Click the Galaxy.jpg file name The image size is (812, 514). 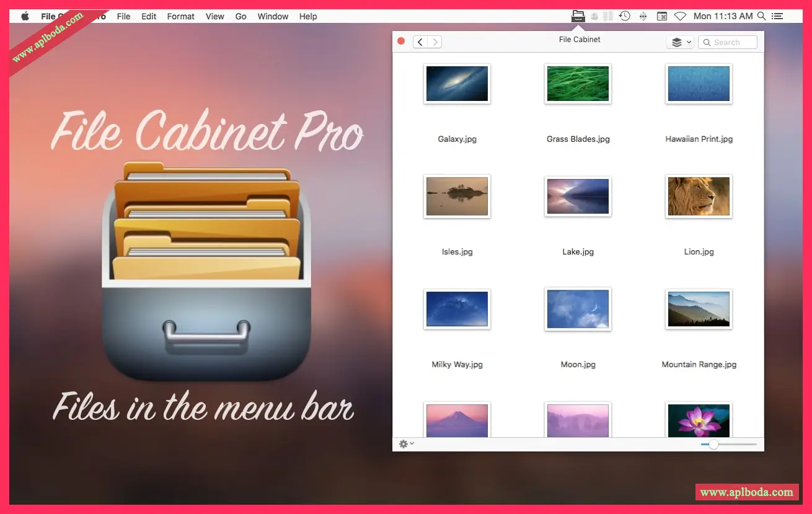pyautogui.click(x=457, y=139)
